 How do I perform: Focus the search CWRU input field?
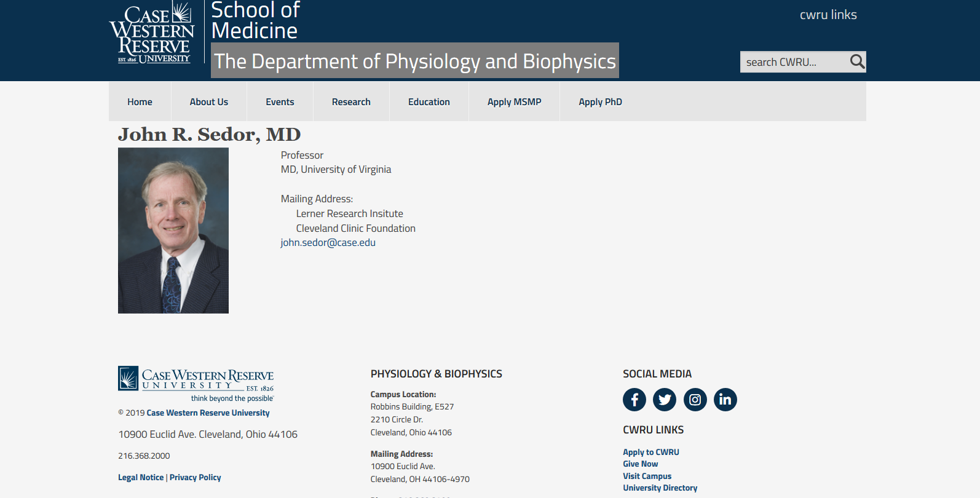[x=794, y=61]
